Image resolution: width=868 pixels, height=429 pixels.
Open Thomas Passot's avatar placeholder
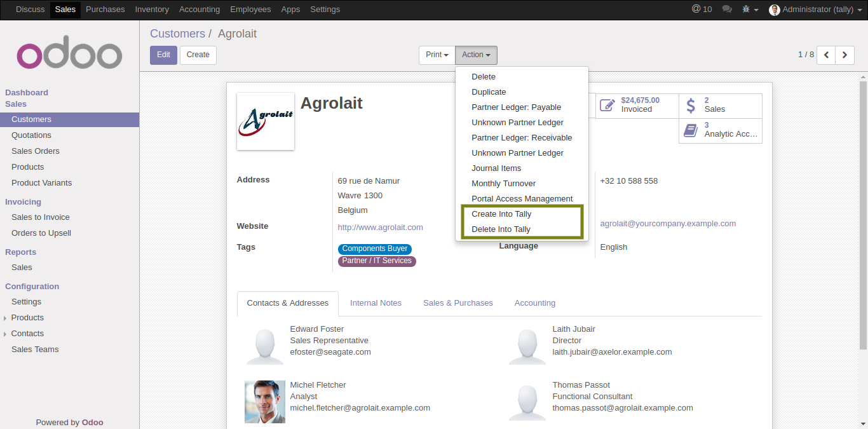pyautogui.click(x=527, y=402)
